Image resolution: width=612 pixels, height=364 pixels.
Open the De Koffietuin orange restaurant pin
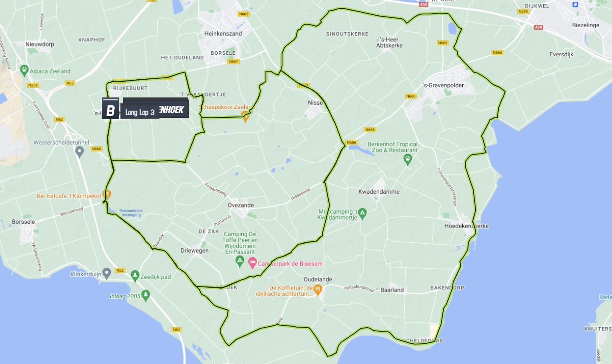coord(318,289)
